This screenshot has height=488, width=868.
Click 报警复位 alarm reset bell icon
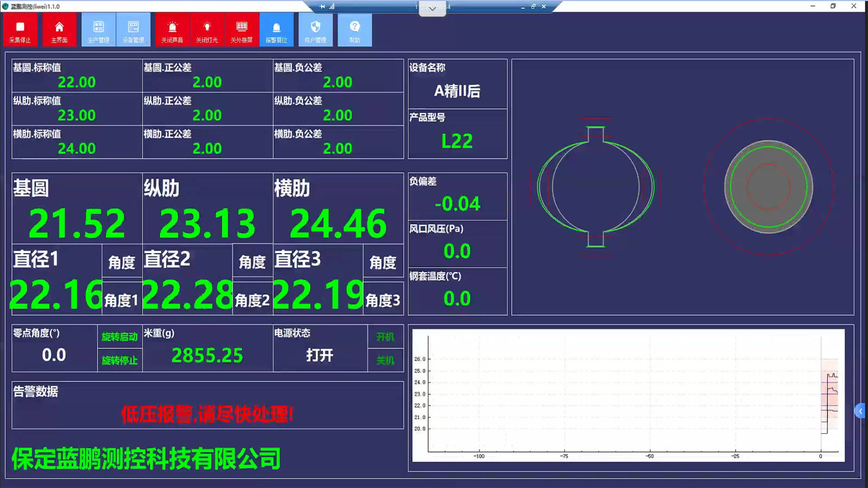pyautogui.click(x=276, y=30)
